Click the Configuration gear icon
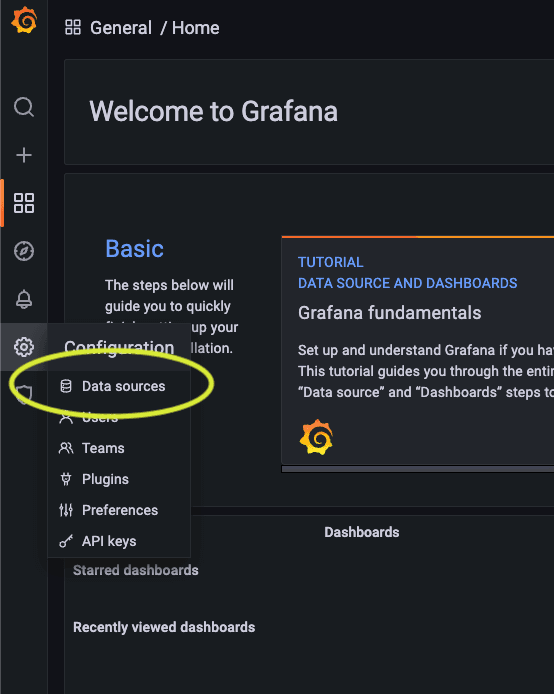Viewport: 554px width, 694px height. click(24, 347)
